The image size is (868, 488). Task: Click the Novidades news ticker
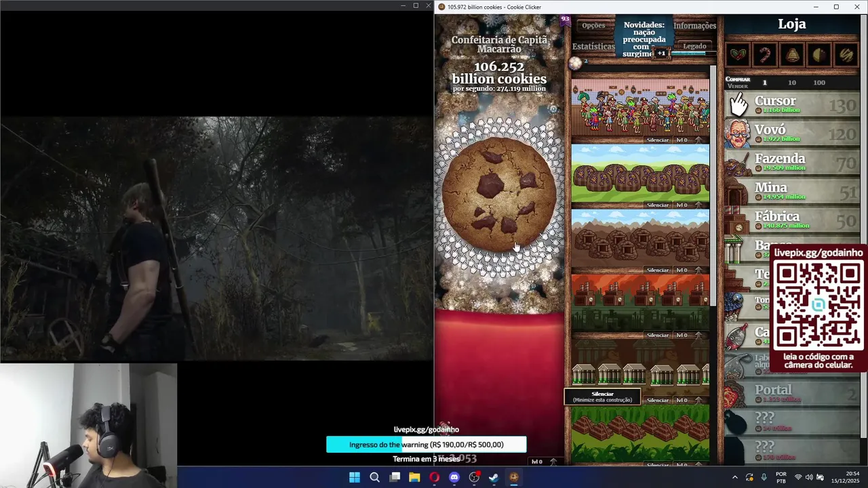644,39
